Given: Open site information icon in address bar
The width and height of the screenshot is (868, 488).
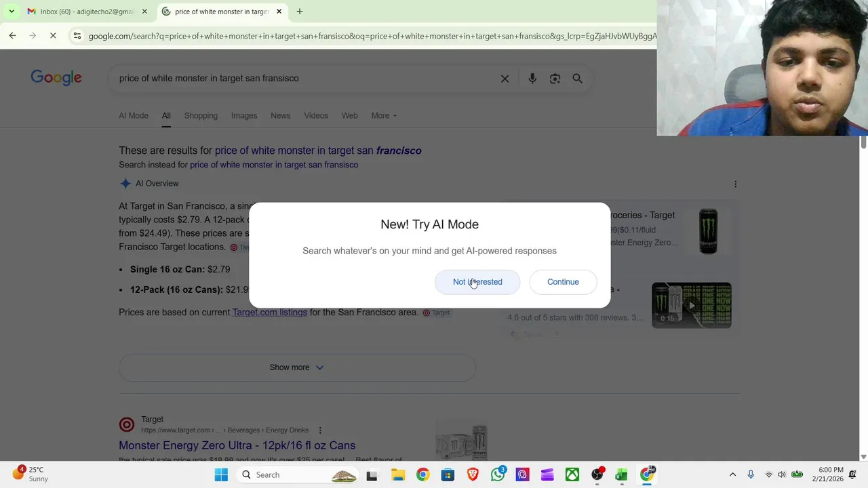Looking at the screenshot, I should [x=77, y=36].
